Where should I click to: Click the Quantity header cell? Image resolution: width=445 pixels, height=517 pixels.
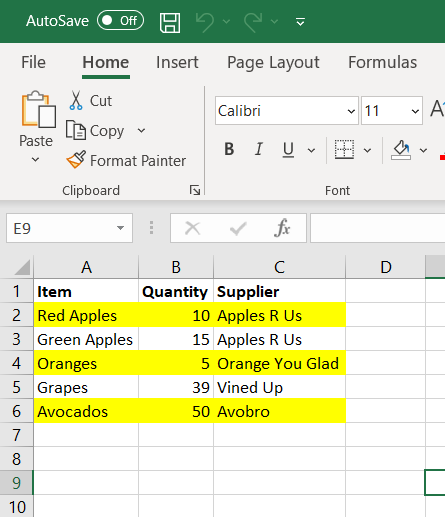[x=176, y=291]
